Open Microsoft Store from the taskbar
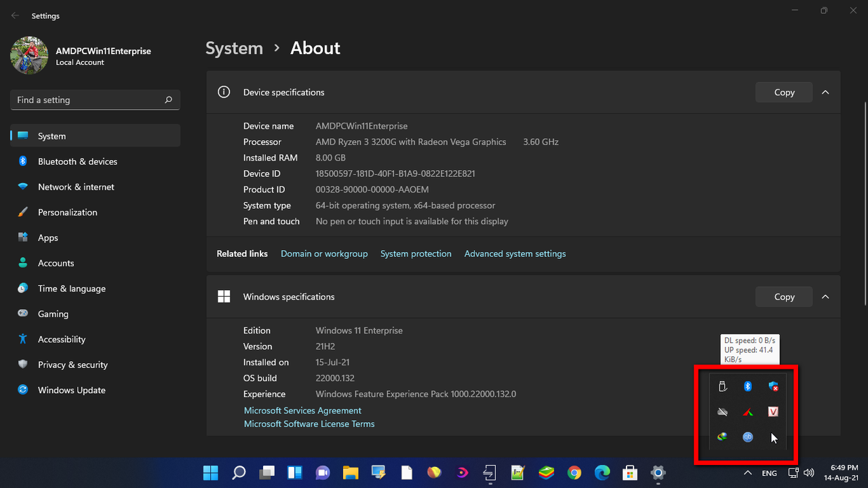 click(x=630, y=472)
